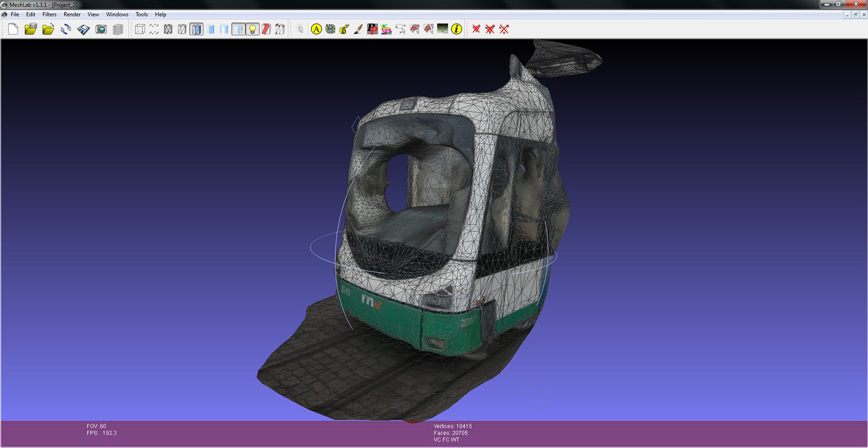Viewport: 868px width, 448px height.
Task: Toggle bounding box render mode
Action: point(140,29)
